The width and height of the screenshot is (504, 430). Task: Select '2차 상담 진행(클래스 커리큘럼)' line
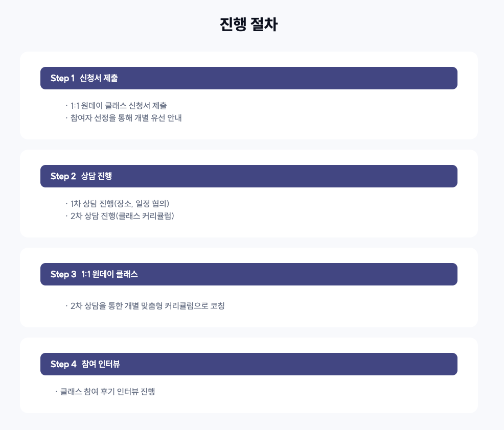tap(122, 216)
